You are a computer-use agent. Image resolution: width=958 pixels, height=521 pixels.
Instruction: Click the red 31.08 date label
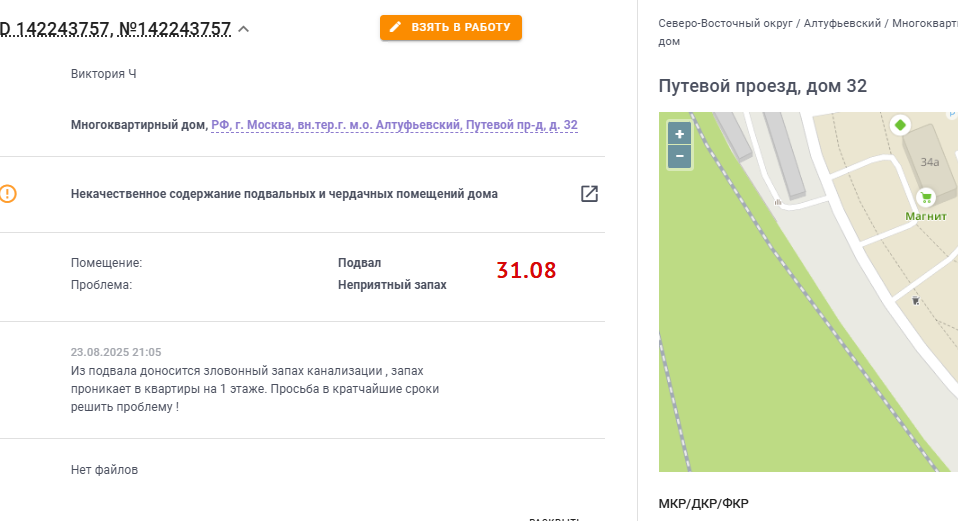pos(526,270)
